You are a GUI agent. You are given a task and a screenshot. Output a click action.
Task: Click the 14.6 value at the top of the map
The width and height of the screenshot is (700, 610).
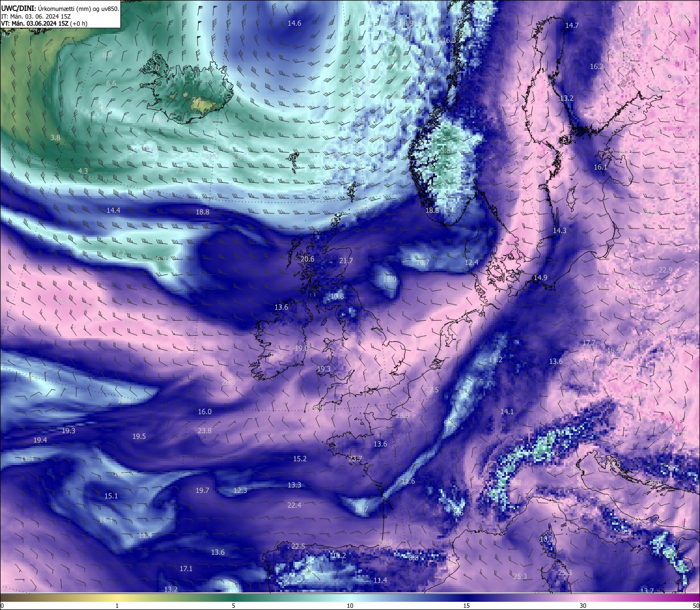tap(295, 23)
